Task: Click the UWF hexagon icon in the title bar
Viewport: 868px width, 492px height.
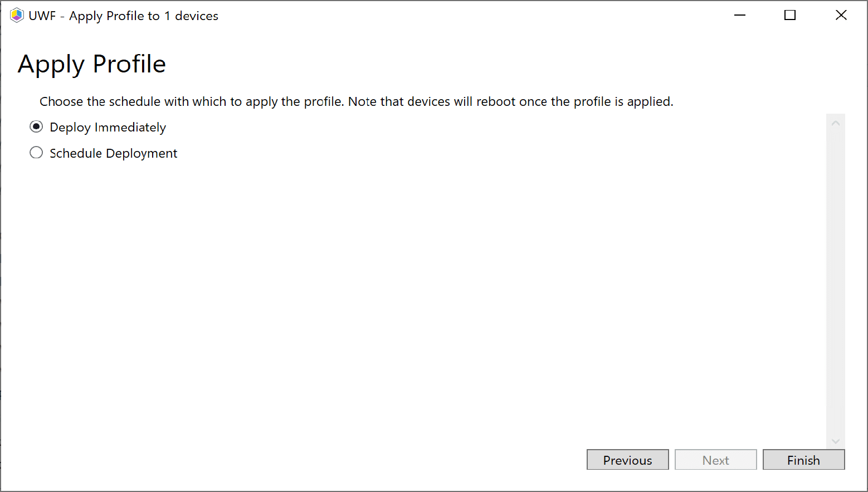Action: pos(16,15)
